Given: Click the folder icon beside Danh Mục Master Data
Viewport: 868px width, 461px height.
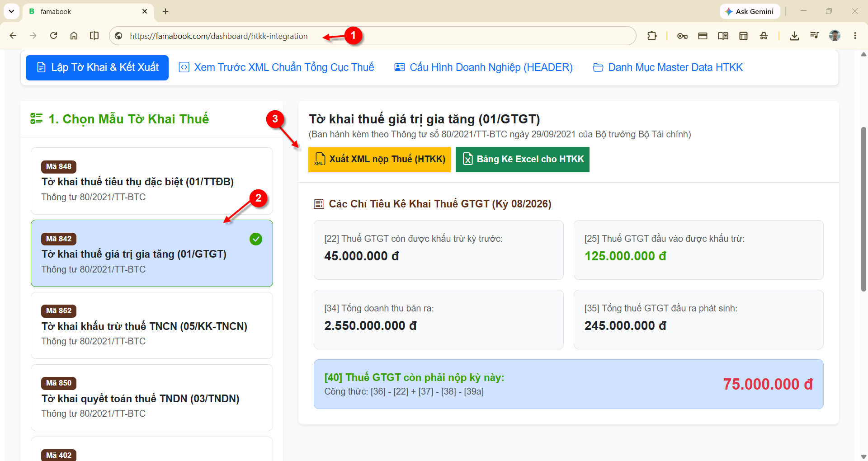Looking at the screenshot, I should [x=598, y=68].
